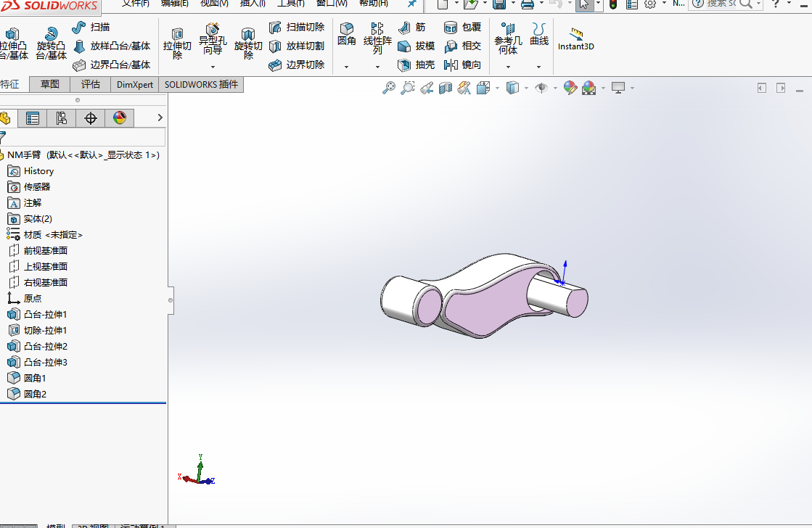This screenshot has height=528, width=812.
Task: Switch to the DimXpert tab
Action: 135,84
